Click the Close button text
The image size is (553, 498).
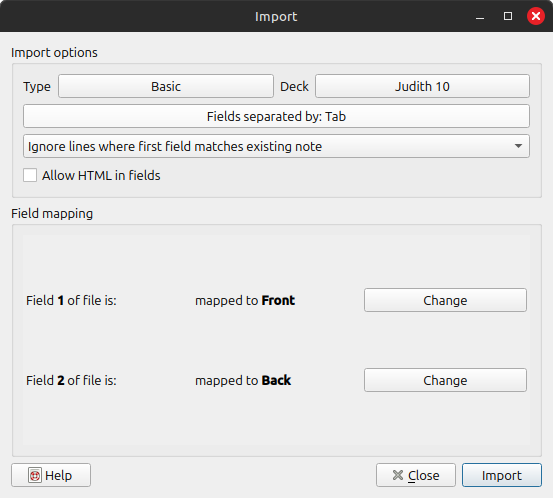[424, 475]
